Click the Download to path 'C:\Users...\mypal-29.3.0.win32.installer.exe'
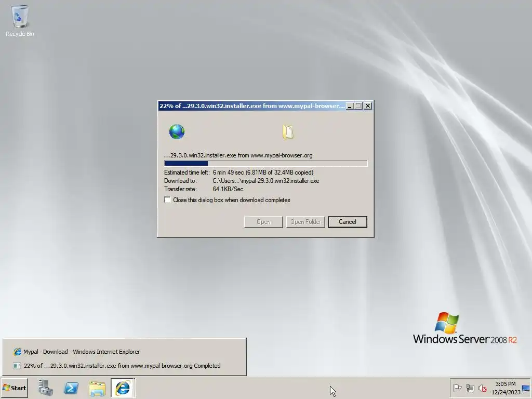 [x=265, y=181]
